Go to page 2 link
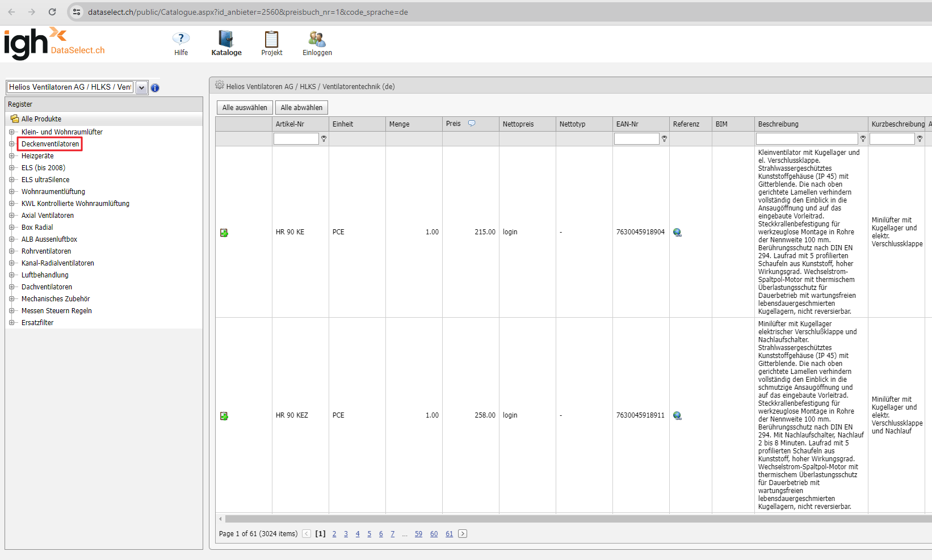 pos(334,534)
